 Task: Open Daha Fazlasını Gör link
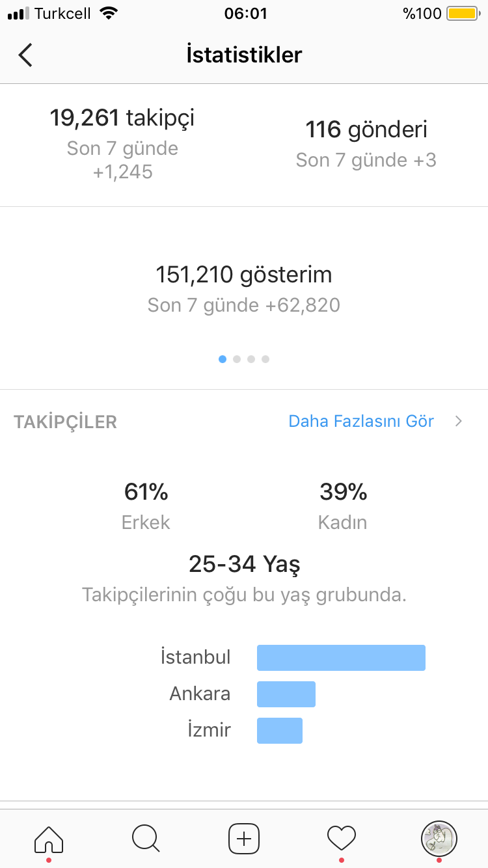[361, 421]
